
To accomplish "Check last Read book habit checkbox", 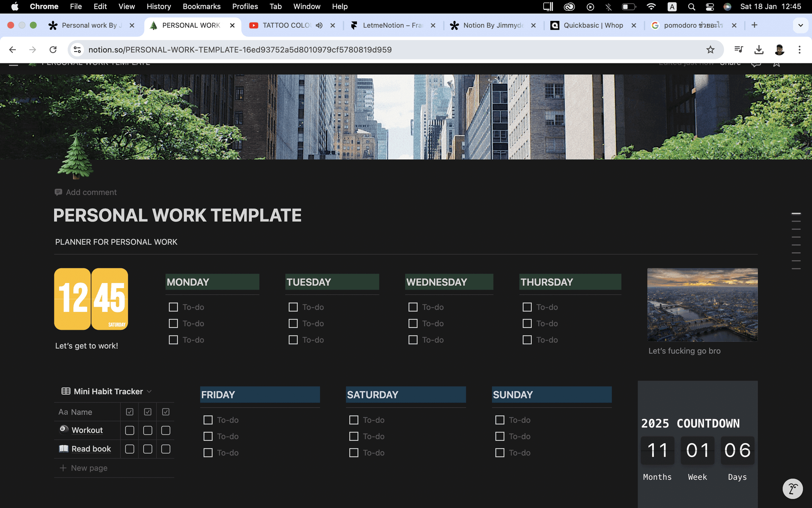I will [166, 449].
